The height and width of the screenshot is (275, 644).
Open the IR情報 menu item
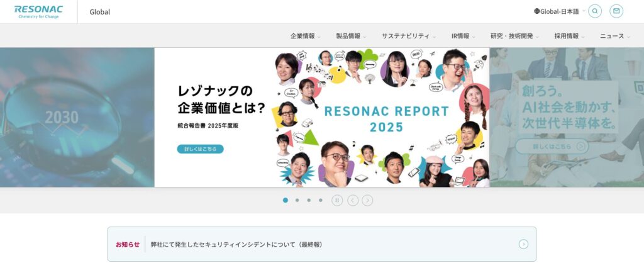pyautogui.click(x=463, y=36)
